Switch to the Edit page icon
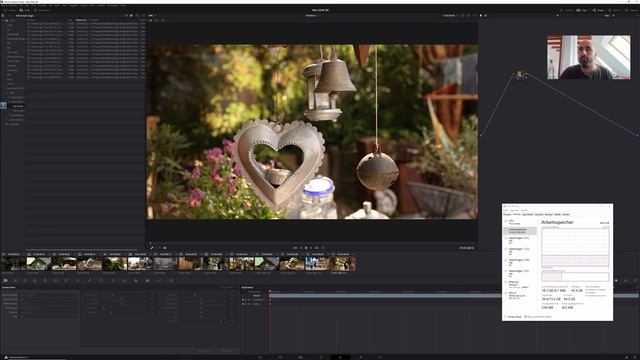 pyautogui.click(x=300, y=357)
